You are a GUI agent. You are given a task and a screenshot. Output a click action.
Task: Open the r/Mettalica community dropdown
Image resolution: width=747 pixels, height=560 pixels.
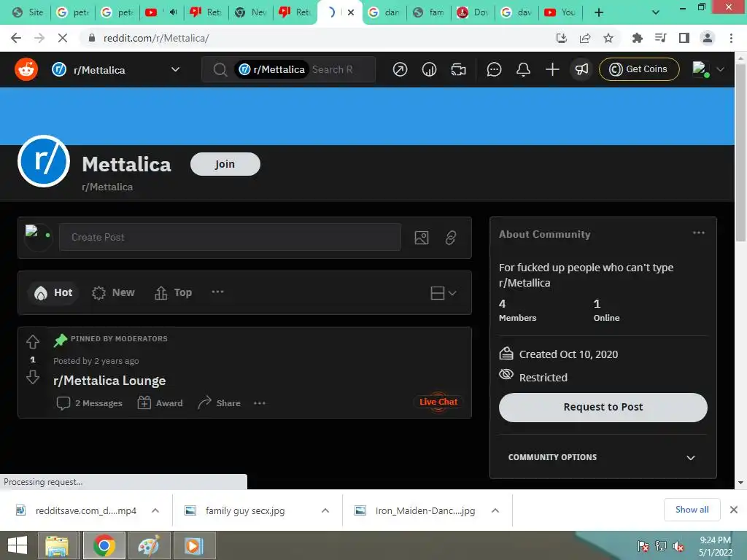point(116,69)
